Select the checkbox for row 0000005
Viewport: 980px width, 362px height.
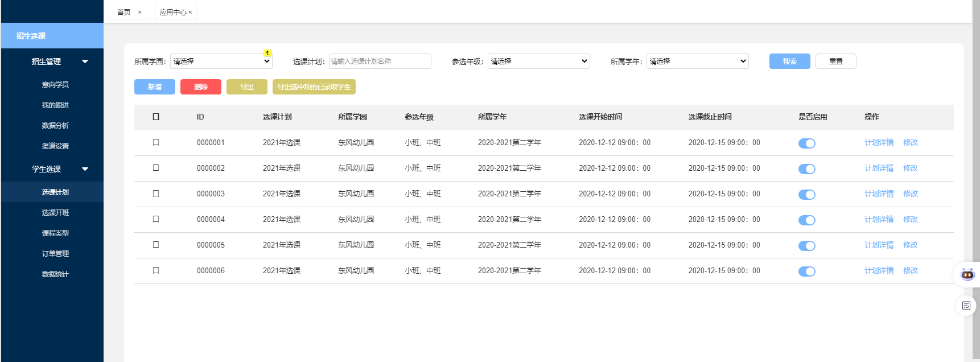point(156,245)
